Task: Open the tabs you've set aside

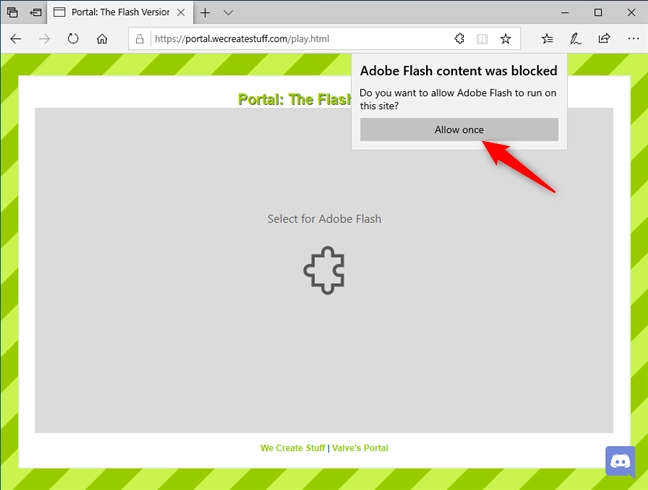Action: (x=12, y=12)
